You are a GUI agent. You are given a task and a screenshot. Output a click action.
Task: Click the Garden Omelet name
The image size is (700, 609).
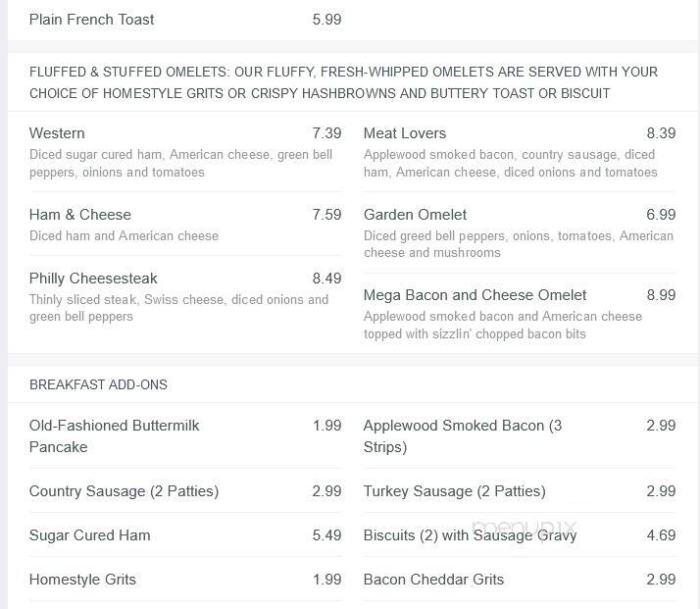[x=415, y=215]
